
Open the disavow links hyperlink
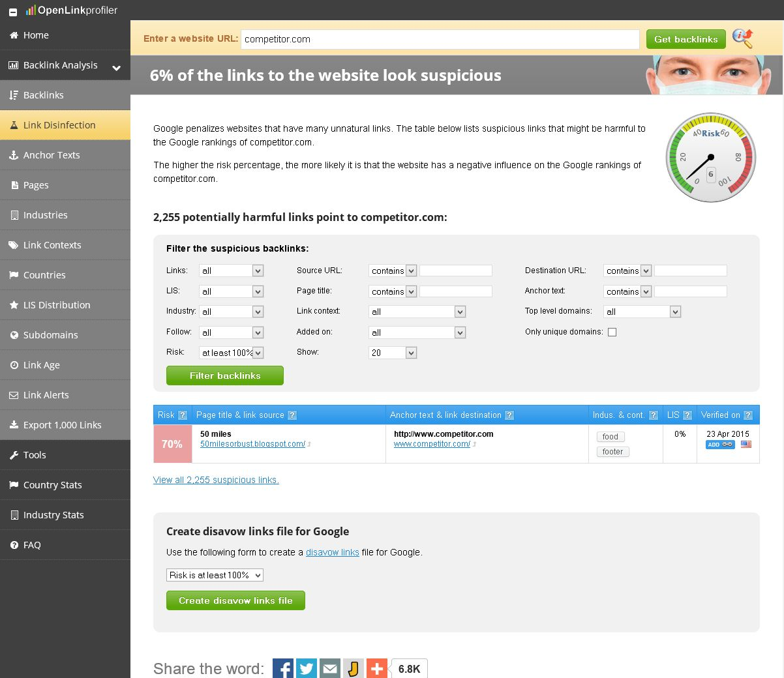pyautogui.click(x=333, y=552)
